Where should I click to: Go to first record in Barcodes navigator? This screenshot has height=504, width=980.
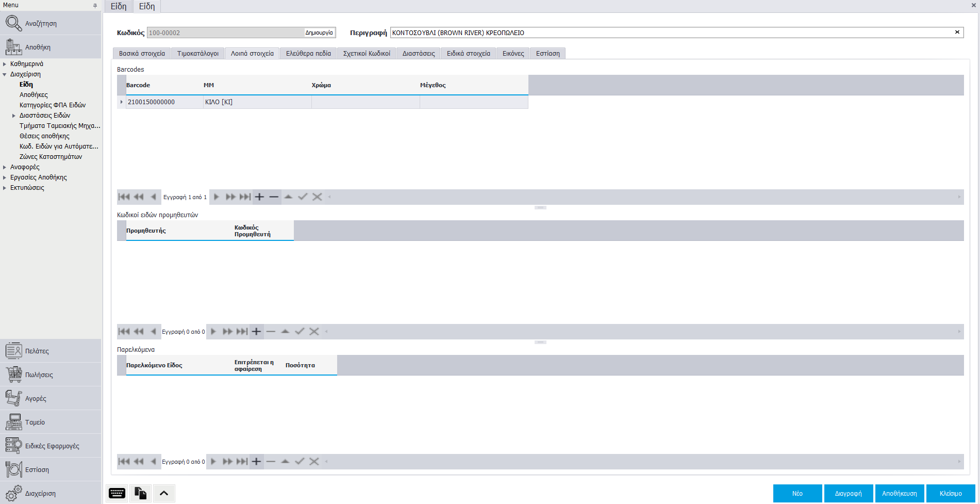(x=124, y=197)
